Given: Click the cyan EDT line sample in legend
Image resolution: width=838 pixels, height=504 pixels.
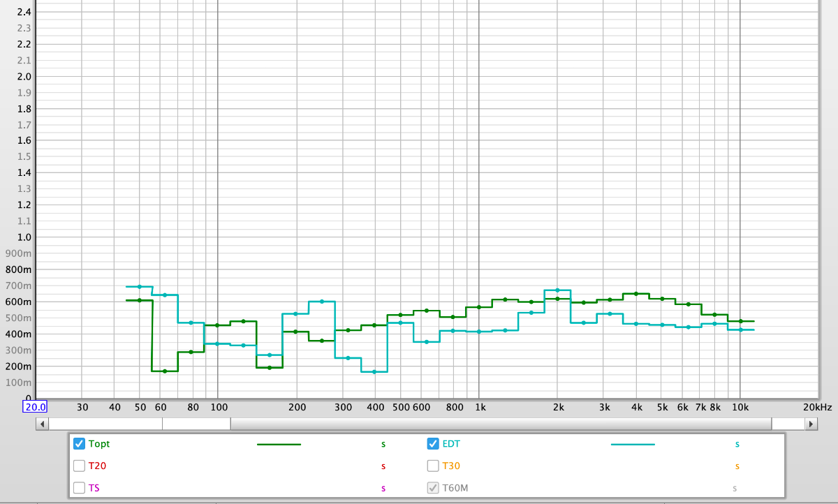Looking at the screenshot, I should click(633, 444).
